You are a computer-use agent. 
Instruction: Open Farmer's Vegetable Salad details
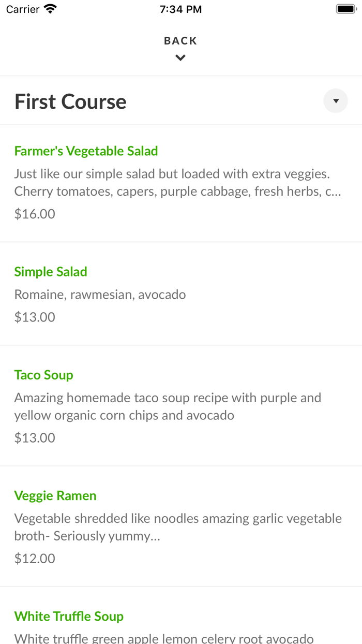86,151
